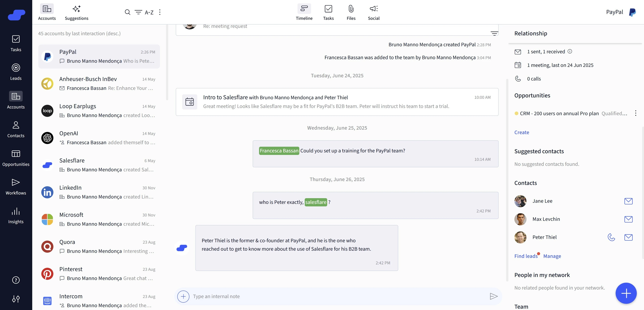Select the LinkedIn account
This screenshot has height=310, width=644.
click(x=99, y=192)
